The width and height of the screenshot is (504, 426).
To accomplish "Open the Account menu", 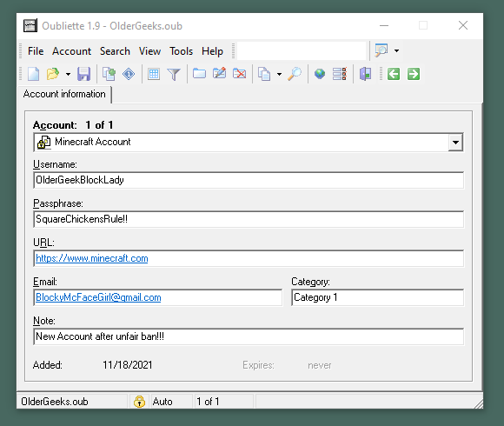I will point(71,51).
